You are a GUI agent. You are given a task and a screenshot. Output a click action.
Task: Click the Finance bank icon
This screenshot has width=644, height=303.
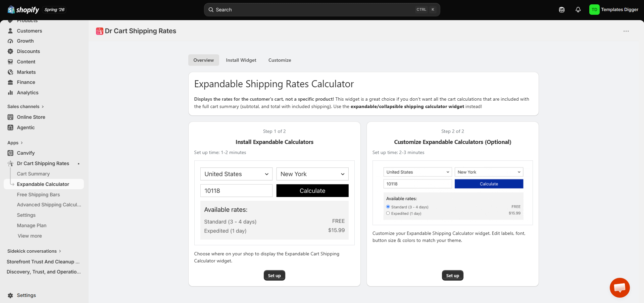10,82
